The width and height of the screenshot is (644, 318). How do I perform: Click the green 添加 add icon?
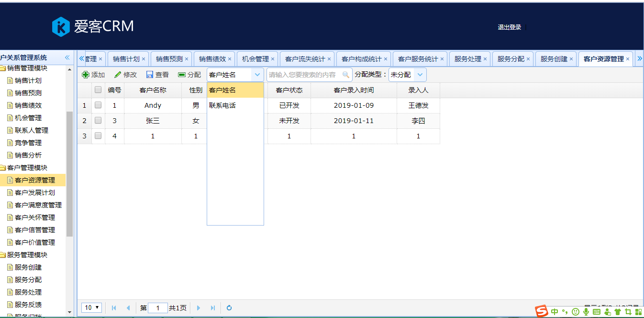coord(86,75)
